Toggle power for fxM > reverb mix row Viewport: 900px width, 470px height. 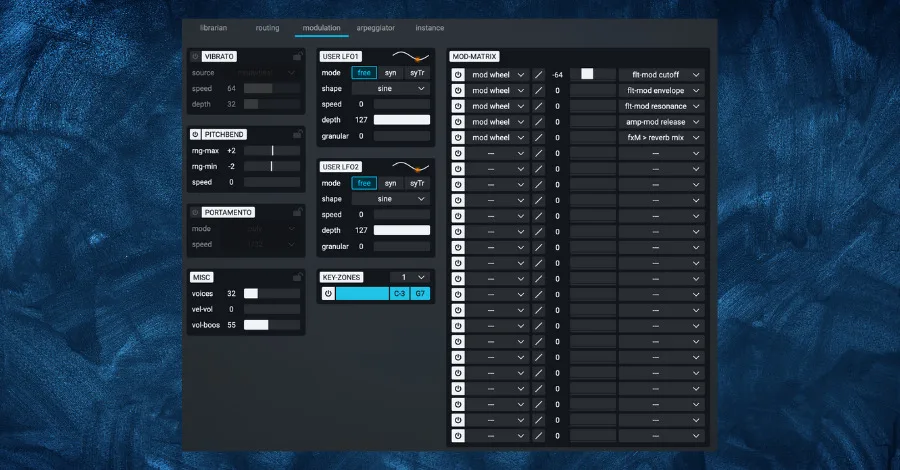click(x=458, y=138)
